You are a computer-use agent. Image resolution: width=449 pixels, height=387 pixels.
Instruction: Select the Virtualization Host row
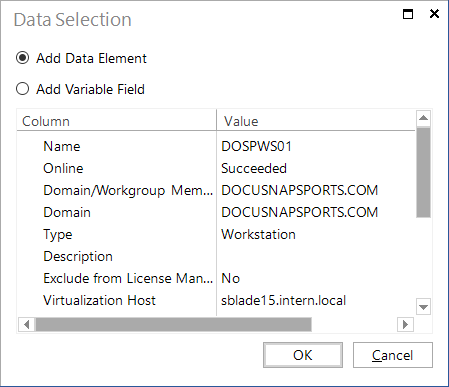coord(216,300)
